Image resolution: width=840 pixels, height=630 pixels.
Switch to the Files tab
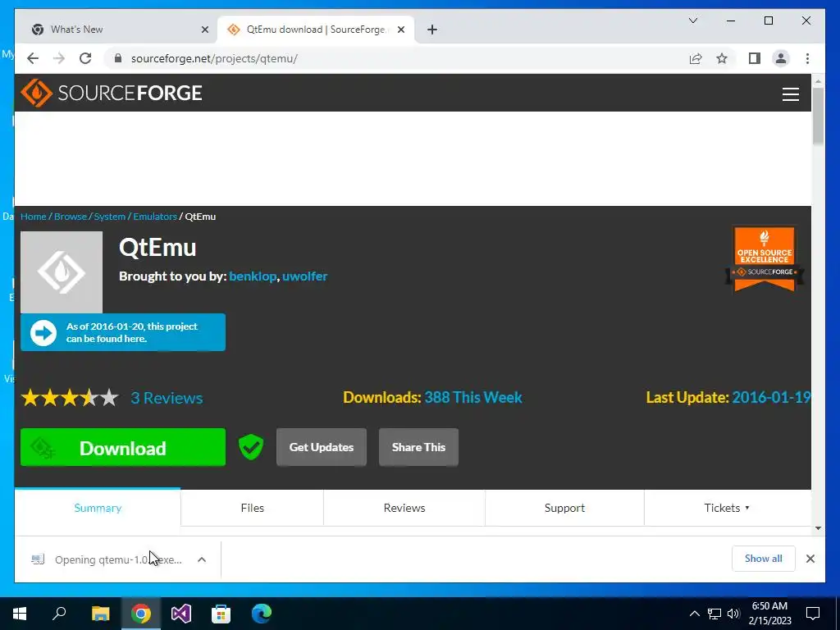coord(253,508)
